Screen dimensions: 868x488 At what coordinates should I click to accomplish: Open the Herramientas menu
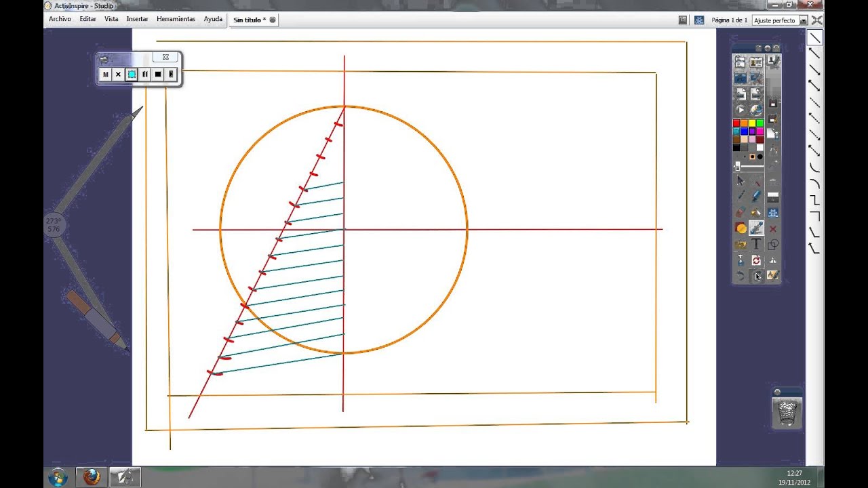pyautogui.click(x=176, y=19)
